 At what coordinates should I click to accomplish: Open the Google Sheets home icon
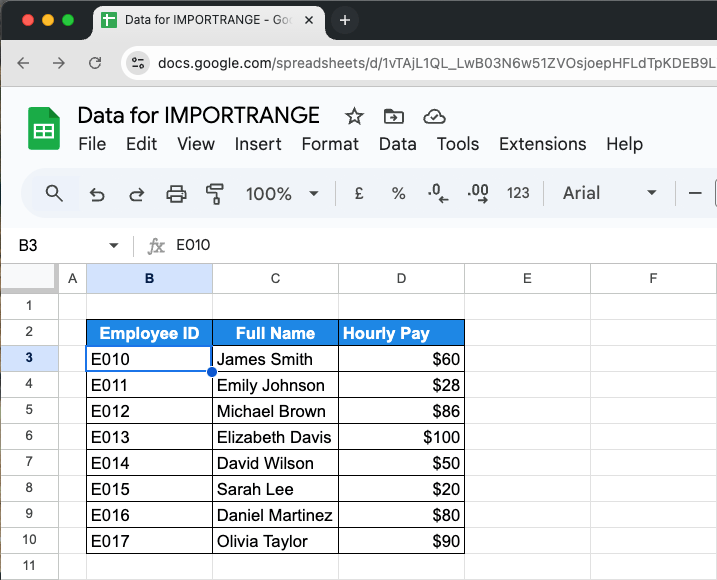pyautogui.click(x=44, y=129)
